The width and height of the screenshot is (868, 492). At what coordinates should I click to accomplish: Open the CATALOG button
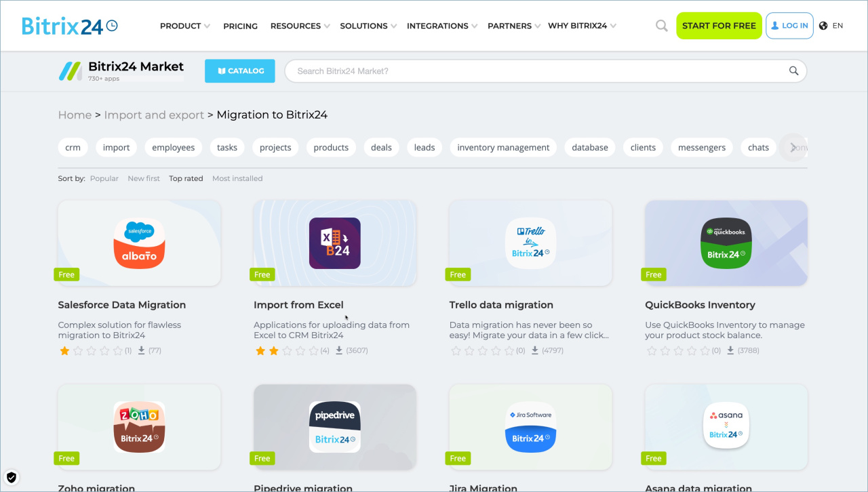pos(240,71)
